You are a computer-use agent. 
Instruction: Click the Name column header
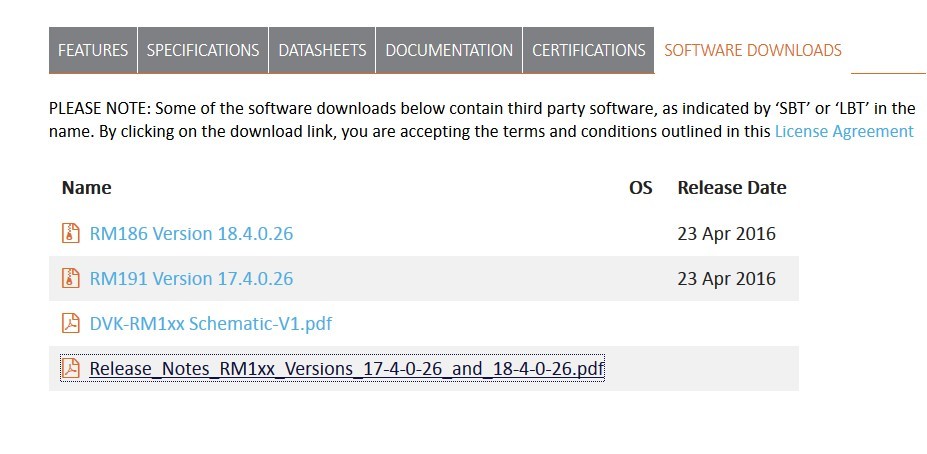click(x=86, y=187)
